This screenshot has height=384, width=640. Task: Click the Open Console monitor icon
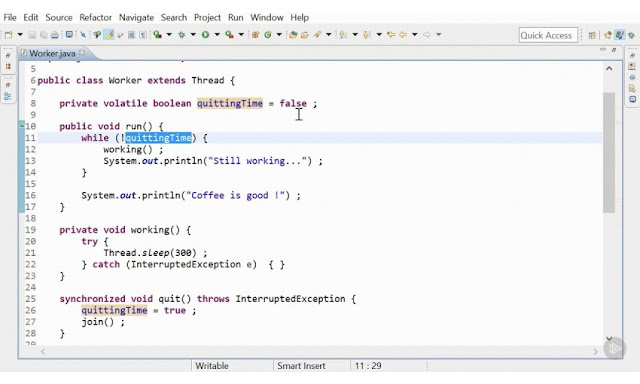(69, 34)
